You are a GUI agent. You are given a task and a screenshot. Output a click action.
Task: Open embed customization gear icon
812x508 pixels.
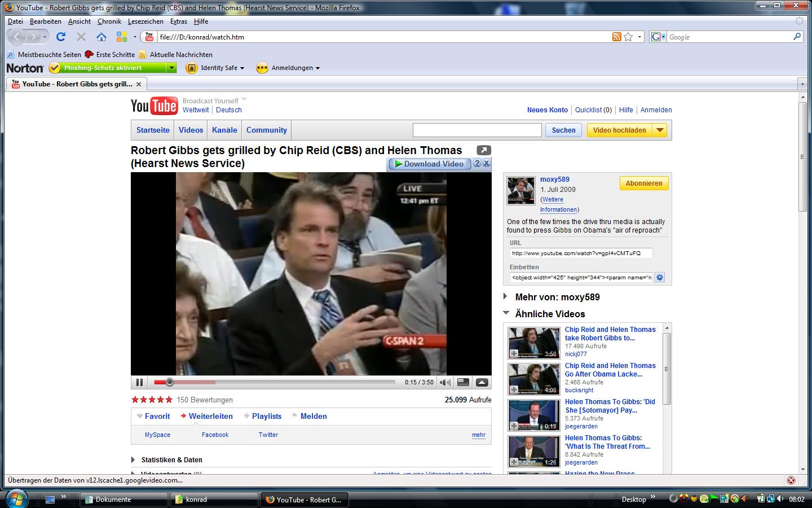point(660,277)
